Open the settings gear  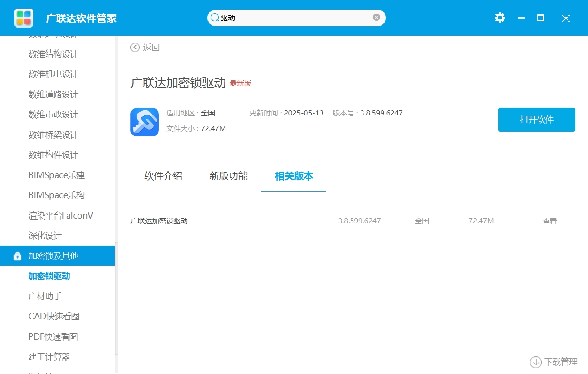pyautogui.click(x=500, y=18)
